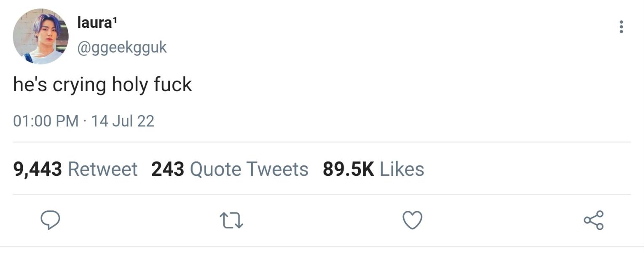644x253 pixels.
Task: Open laura's profile picture
Action: coord(40,36)
